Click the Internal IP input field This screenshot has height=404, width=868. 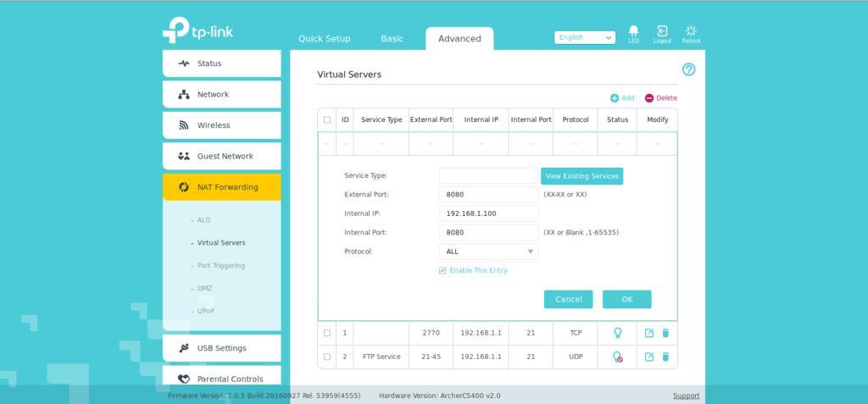tap(488, 213)
